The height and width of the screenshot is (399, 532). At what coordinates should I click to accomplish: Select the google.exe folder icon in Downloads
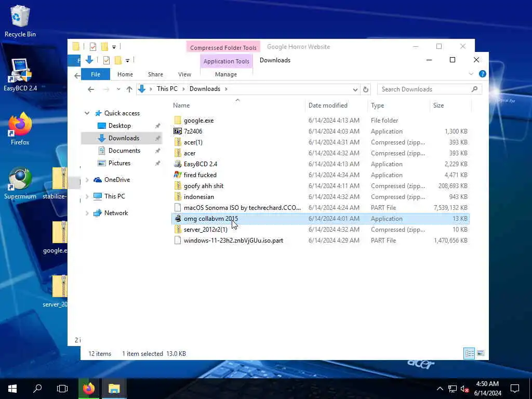178,121
